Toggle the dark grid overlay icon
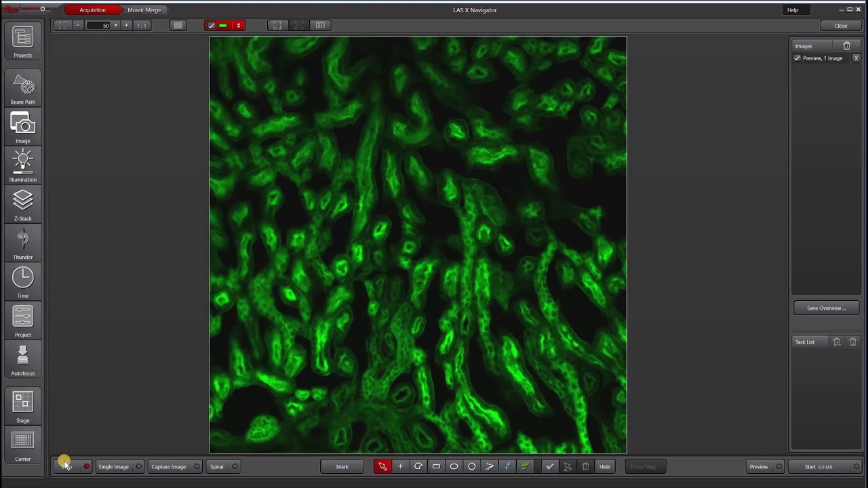The width and height of the screenshot is (868, 488). (x=299, y=26)
